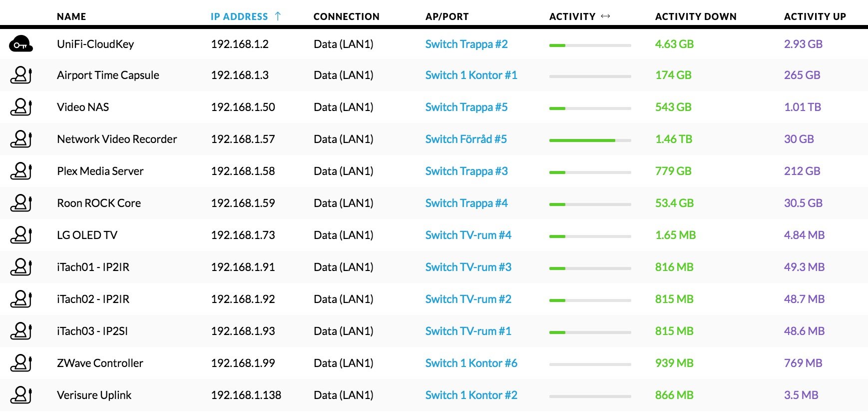This screenshot has width=868, height=415.
Task: Click the LG OLED TV client icon
Action: [21, 235]
